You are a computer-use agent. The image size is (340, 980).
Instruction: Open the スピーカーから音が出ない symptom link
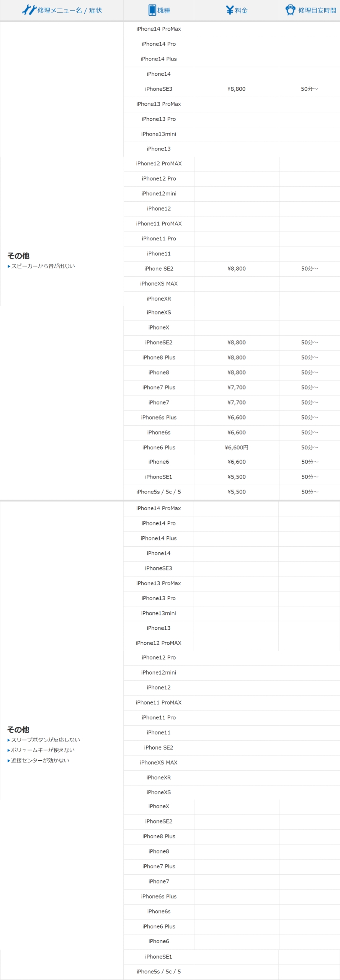pyautogui.click(x=43, y=266)
